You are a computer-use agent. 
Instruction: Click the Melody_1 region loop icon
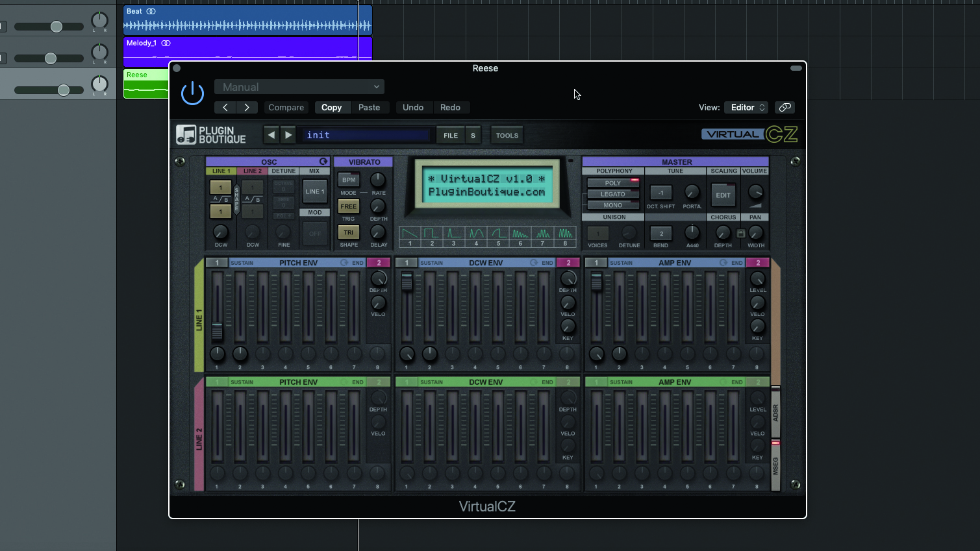[166, 43]
